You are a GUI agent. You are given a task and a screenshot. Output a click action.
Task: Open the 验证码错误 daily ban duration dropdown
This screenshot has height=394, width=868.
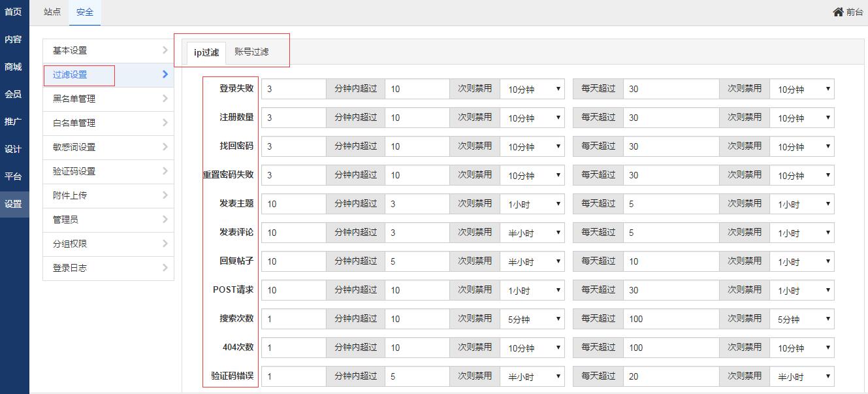[802, 376]
